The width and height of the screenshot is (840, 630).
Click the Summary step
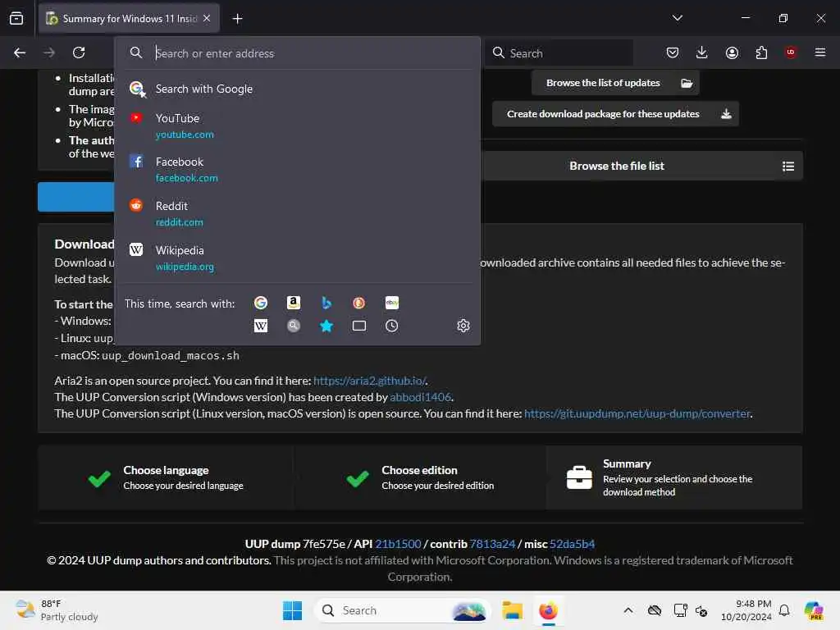click(674, 477)
